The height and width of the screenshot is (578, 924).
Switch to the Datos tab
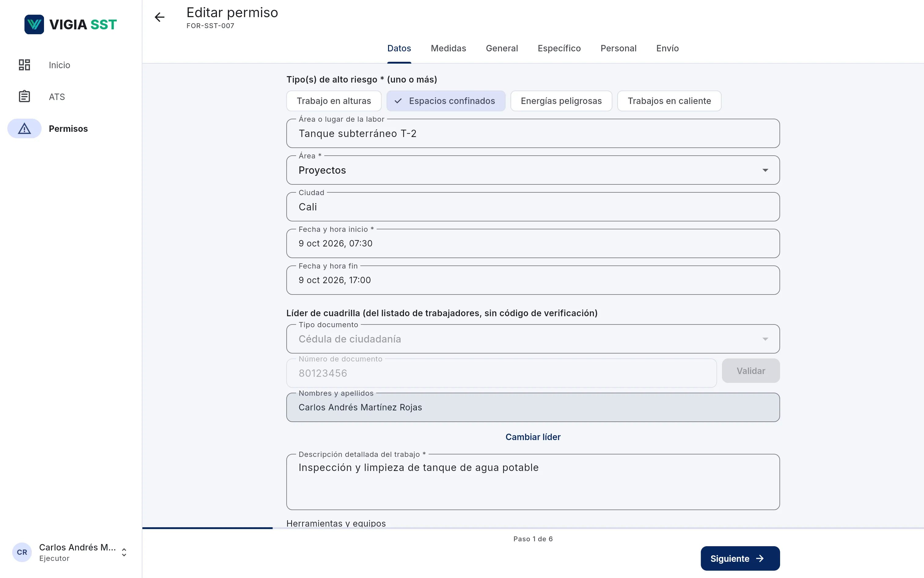(399, 49)
